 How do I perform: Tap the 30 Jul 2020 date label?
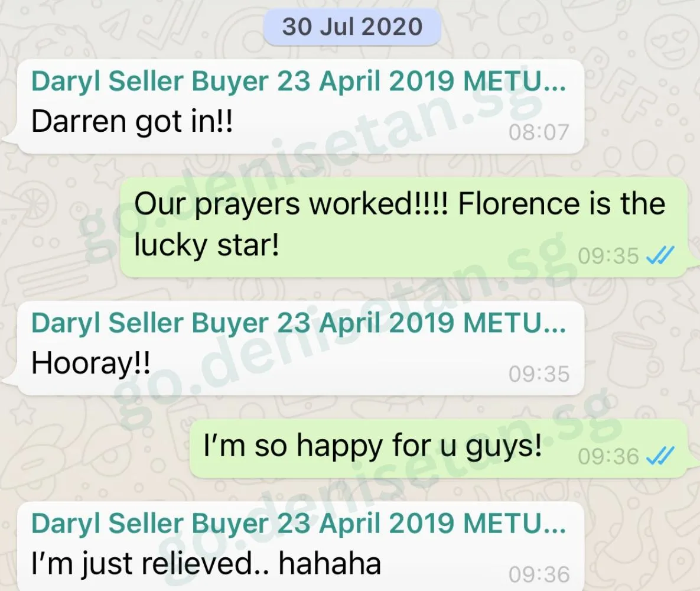tap(352, 27)
